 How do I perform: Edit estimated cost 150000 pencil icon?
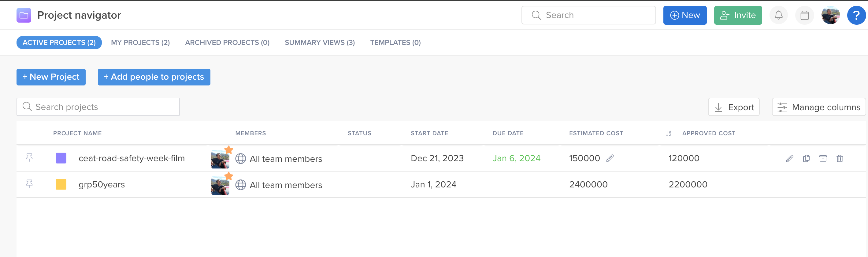610,158
